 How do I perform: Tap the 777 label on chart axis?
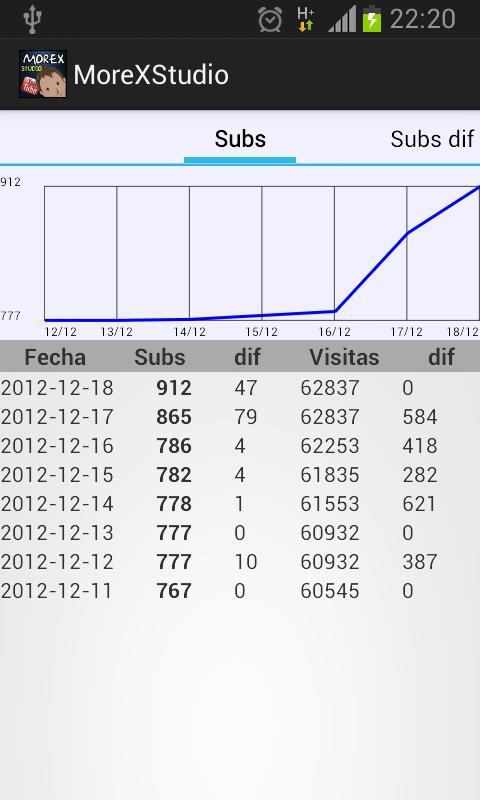tap(10, 315)
